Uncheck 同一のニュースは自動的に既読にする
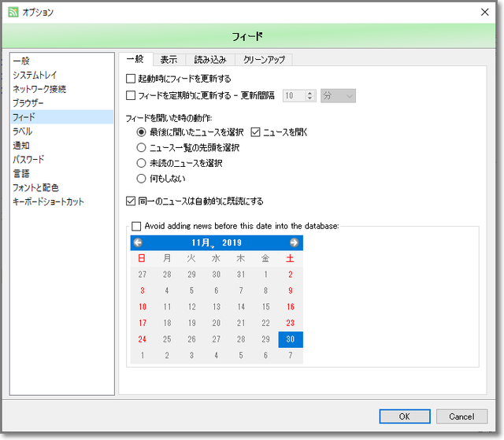 [x=132, y=201]
